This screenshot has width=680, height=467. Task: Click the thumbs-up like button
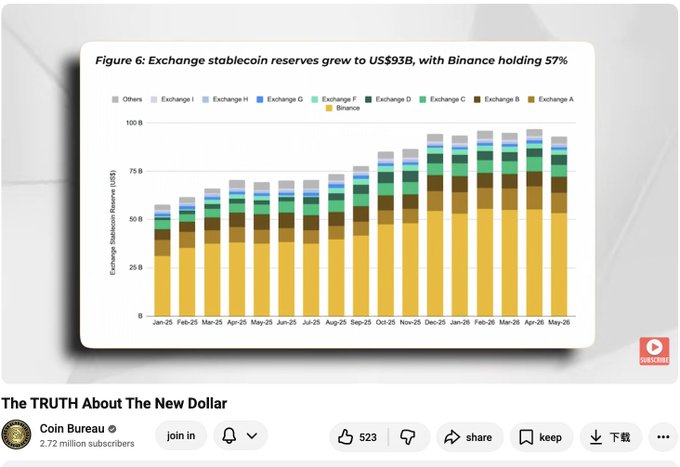click(358, 437)
